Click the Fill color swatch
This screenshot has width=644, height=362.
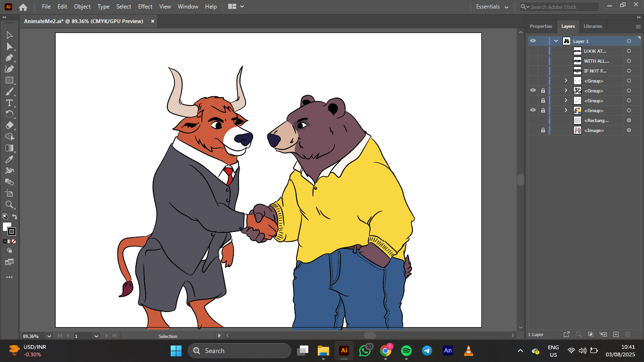[x=7, y=227]
